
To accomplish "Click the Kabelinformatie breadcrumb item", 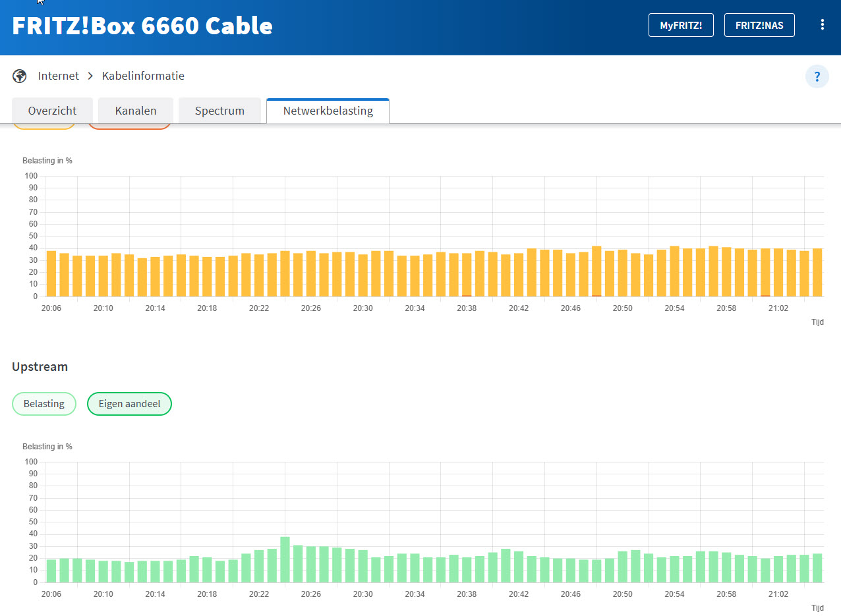I will (143, 76).
